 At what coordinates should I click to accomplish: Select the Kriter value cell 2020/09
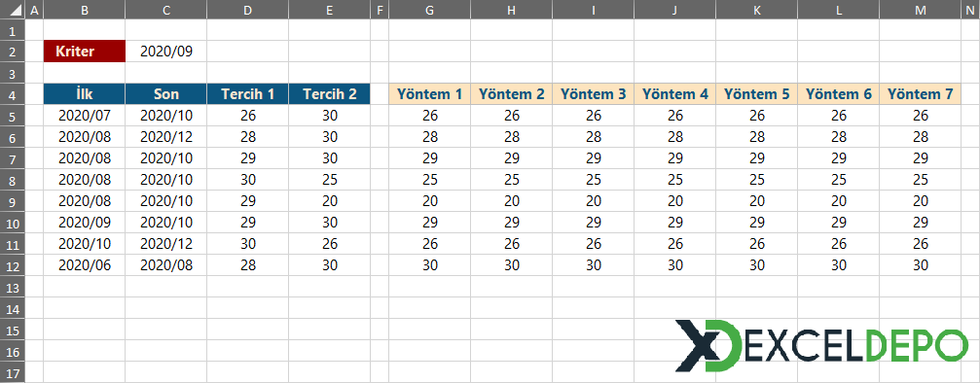click(165, 52)
